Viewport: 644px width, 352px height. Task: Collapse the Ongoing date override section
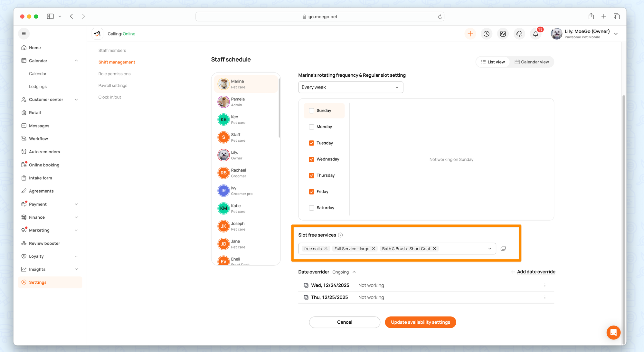pos(354,272)
